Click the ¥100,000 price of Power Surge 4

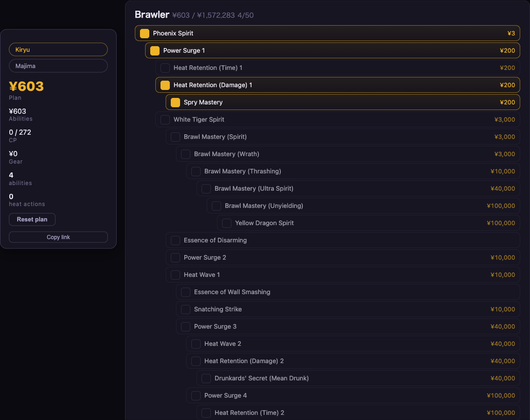501,395
